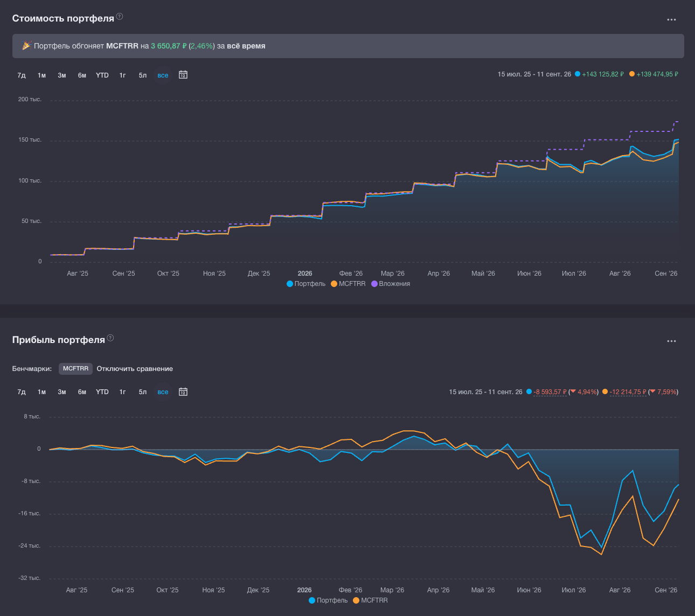Open the calendar date picker on profit chart
Screen dimensions: 695x616
tap(183, 391)
